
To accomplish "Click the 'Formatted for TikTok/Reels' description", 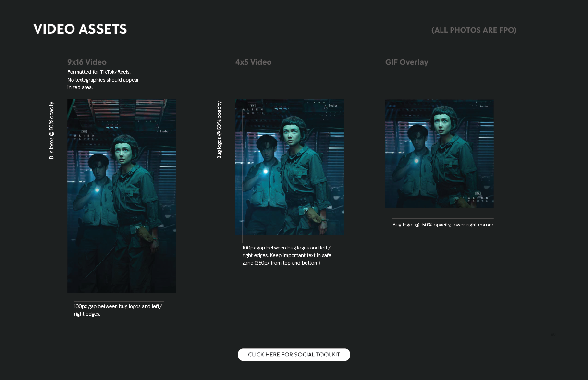I will pos(103,80).
